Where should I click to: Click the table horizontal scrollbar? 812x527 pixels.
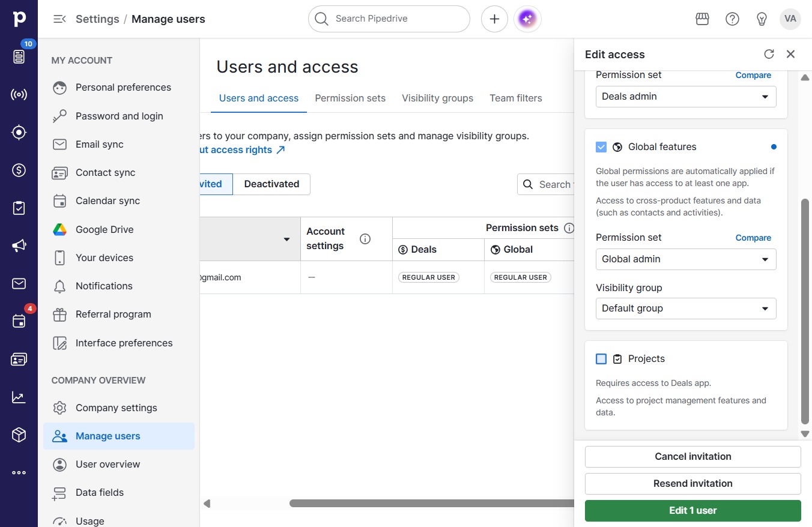click(x=431, y=504)
